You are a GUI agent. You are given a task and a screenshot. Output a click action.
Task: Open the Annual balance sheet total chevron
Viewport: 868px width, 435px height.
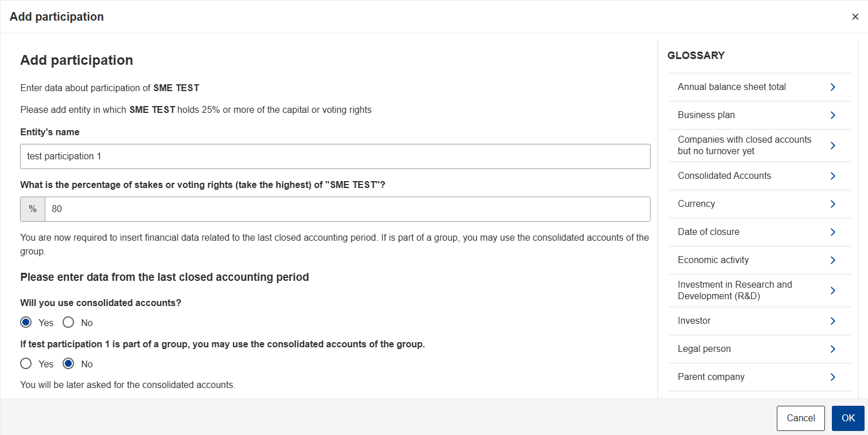832,87
